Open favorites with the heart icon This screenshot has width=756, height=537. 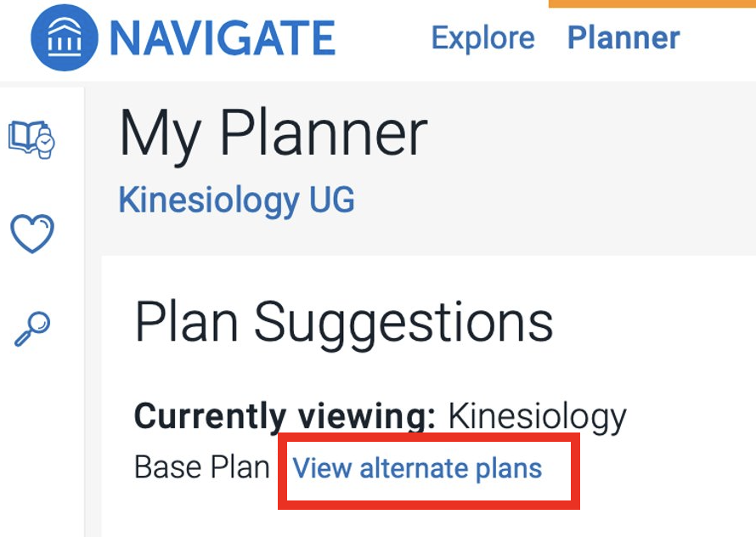pos(31,233)
